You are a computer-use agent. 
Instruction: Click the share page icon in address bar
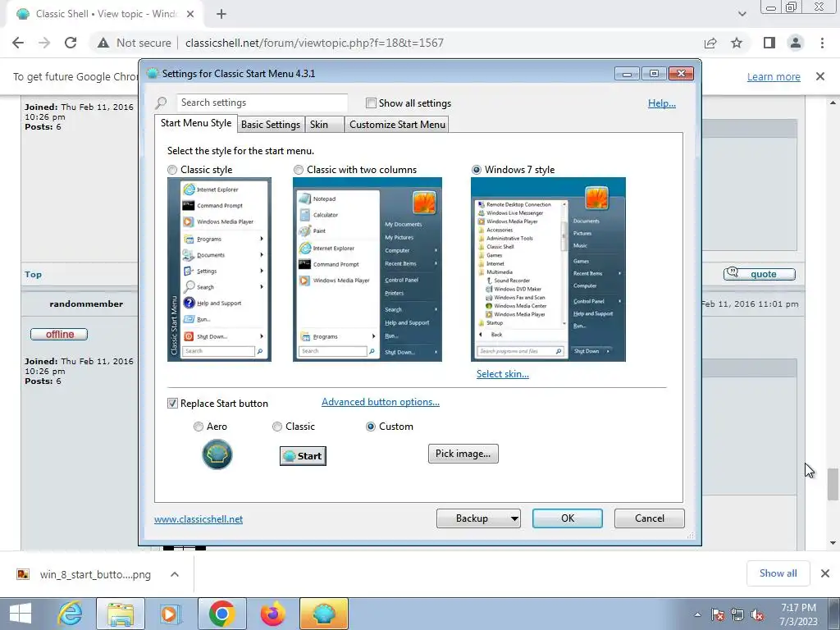pos(710,43)
